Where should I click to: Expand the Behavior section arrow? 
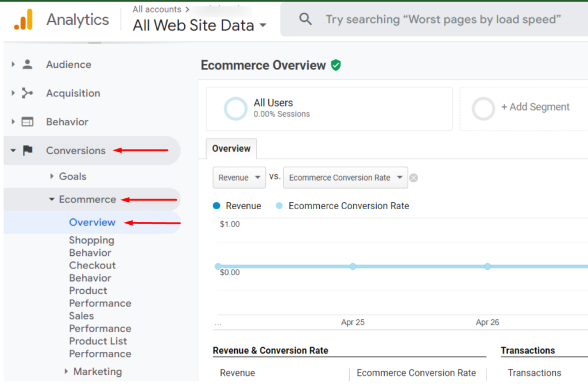pos(13,122)
